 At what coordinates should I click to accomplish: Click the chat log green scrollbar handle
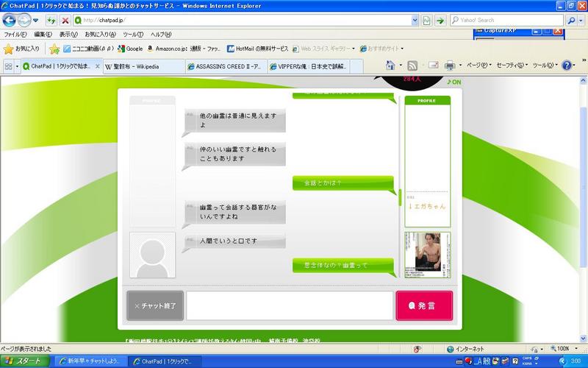tap(400, 197)
